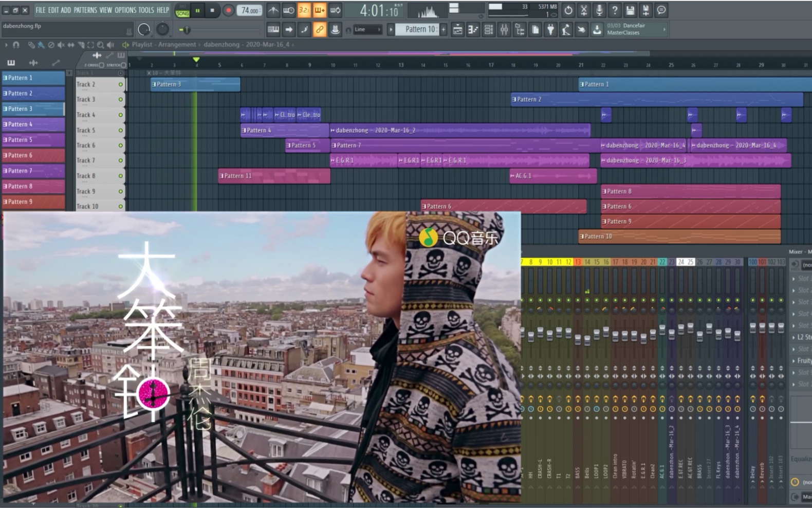Select the playlist mute tool
The width and height of the screenshot is (812, 508).
coord(61,45)
